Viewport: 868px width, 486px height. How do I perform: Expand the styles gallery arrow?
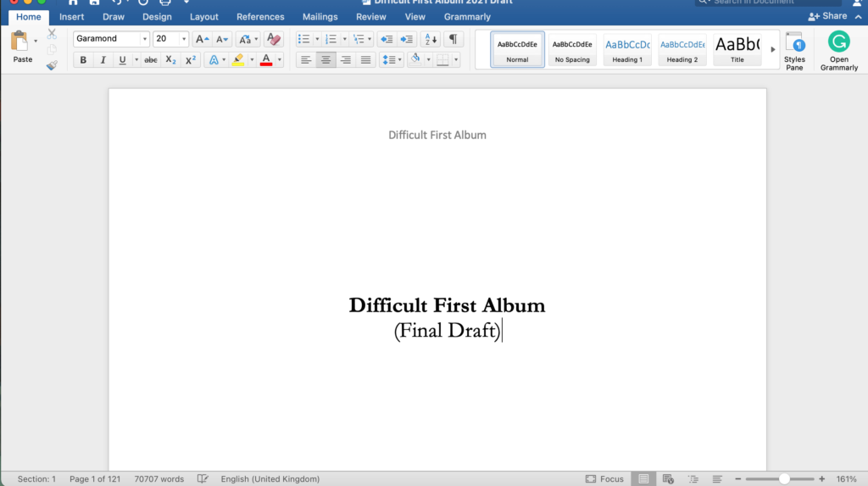coord(773,49)
